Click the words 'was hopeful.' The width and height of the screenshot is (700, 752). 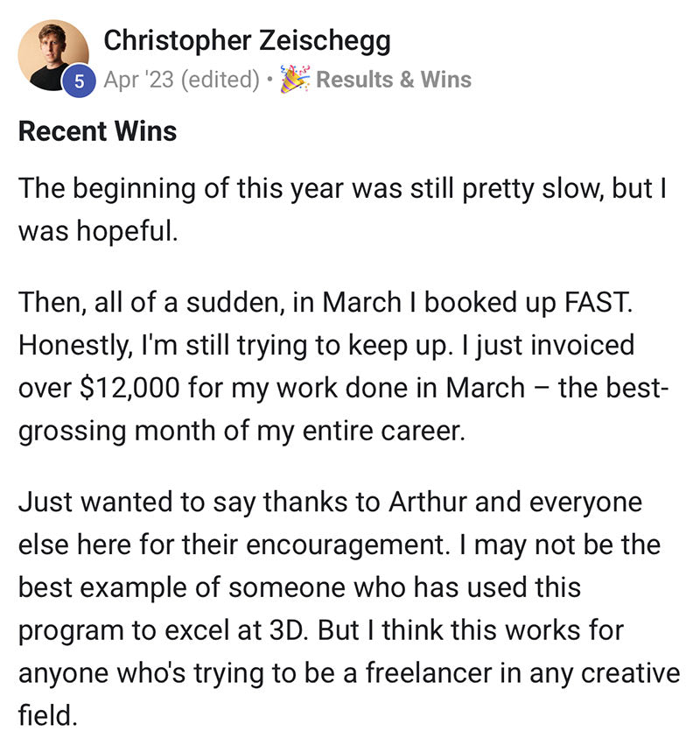point(98,231)
